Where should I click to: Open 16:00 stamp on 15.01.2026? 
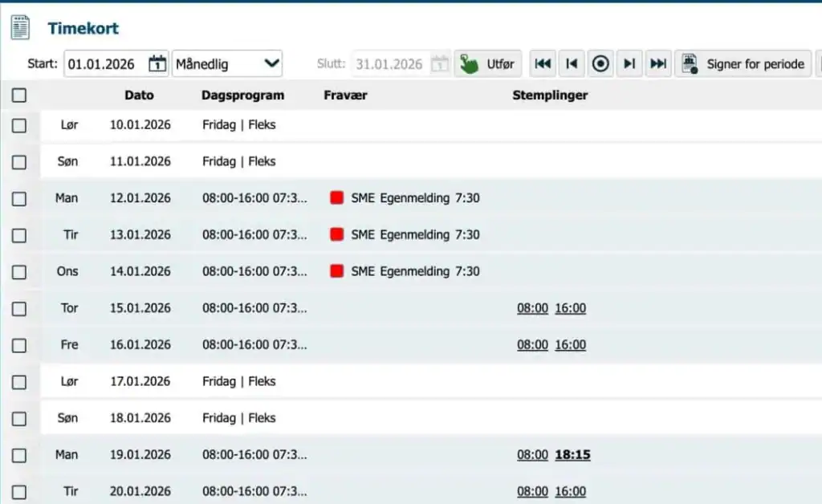(x=571, y=308)
